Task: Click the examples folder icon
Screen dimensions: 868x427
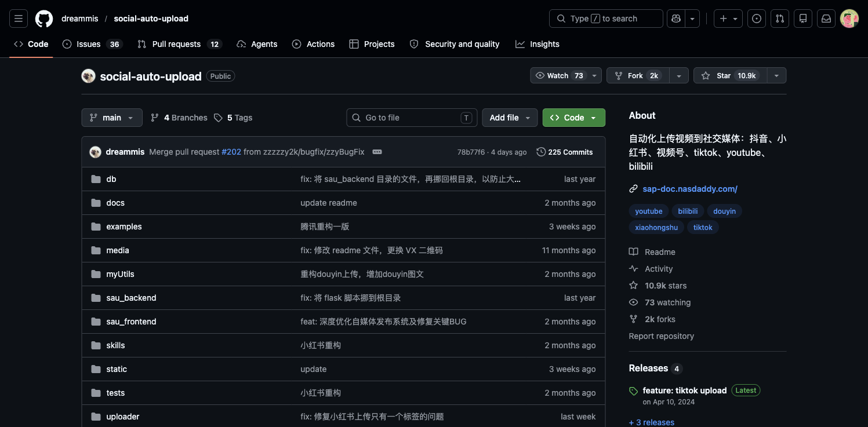Action: [96, 227]
